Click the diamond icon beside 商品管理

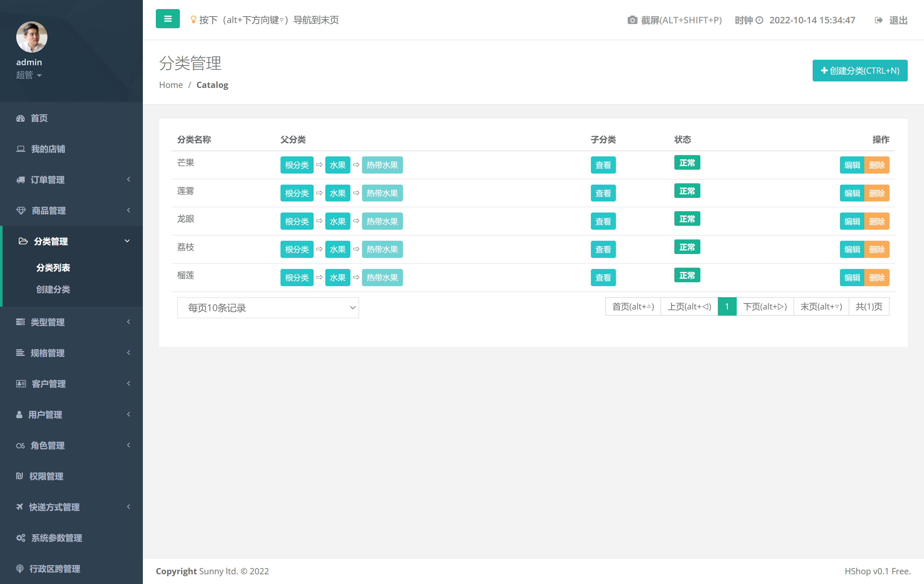coord(21,211)
